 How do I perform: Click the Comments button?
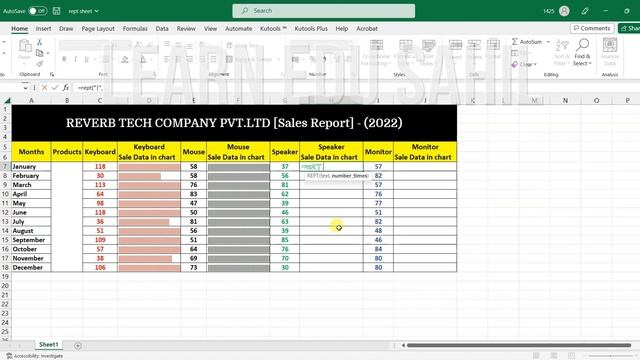pyautogui.click(x=592, y=28)
